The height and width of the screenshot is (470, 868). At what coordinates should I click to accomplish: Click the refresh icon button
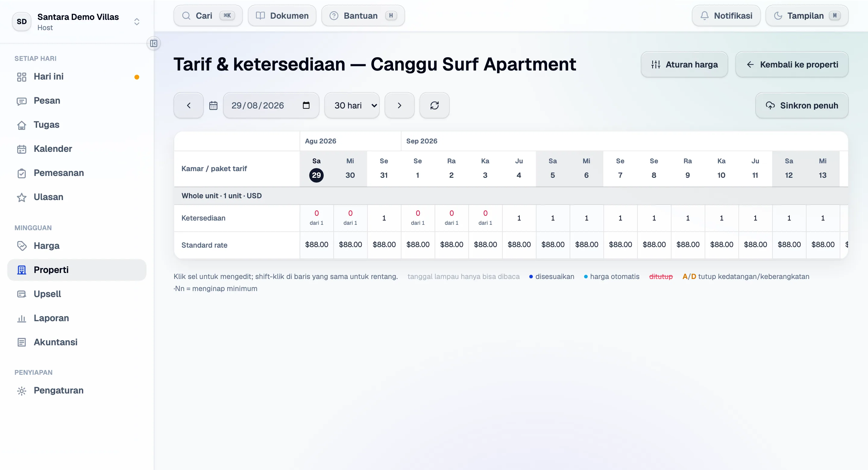[x=434, y=105]
